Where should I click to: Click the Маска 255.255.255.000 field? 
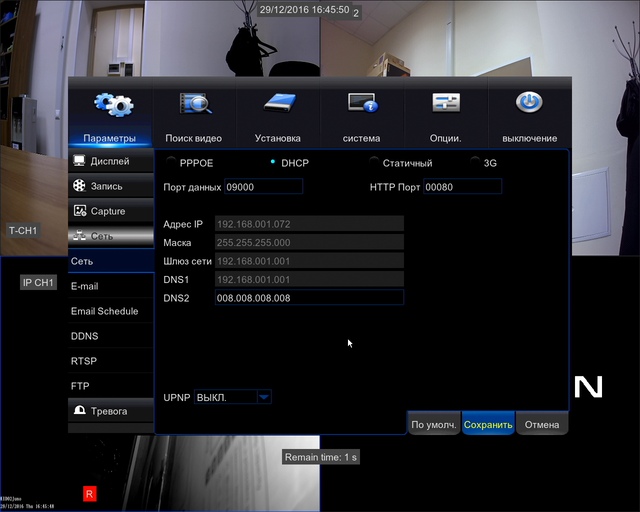point(309,242)
